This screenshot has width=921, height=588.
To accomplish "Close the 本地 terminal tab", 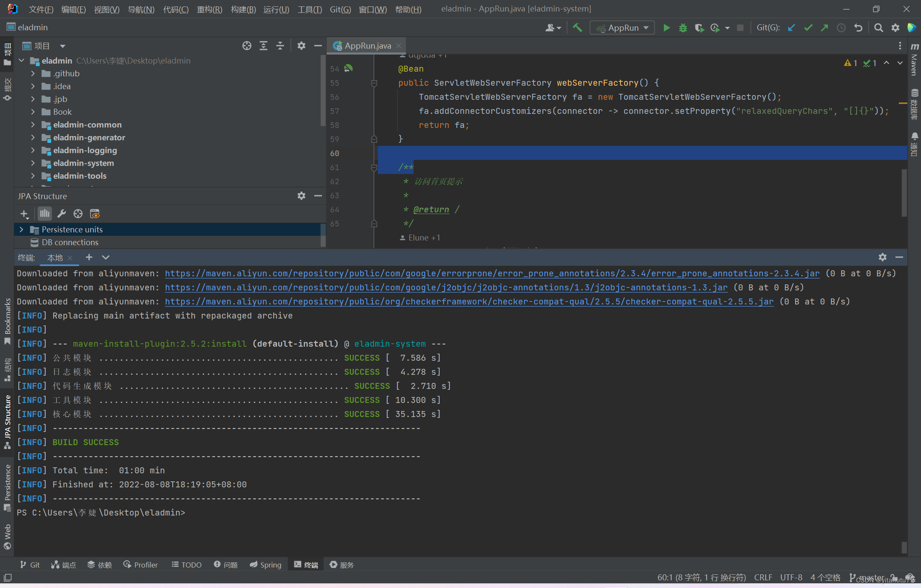I will coord(70,258).
